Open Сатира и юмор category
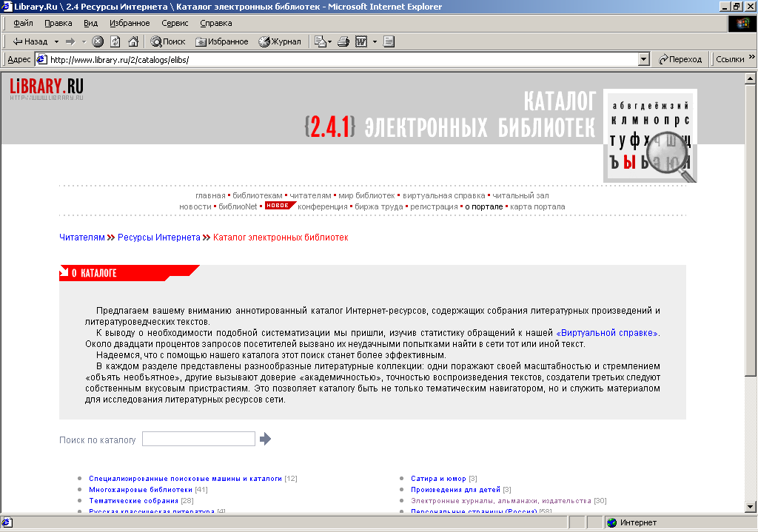The height and width of the screenshot is (532, 758). coord(438,479)
